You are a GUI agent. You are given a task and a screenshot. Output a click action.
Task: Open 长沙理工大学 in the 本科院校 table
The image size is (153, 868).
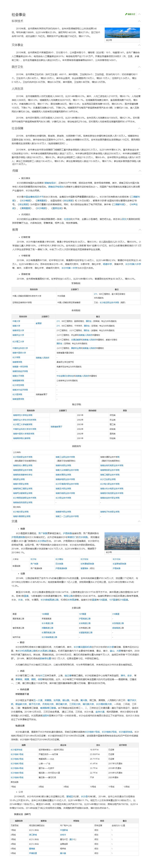18,342
